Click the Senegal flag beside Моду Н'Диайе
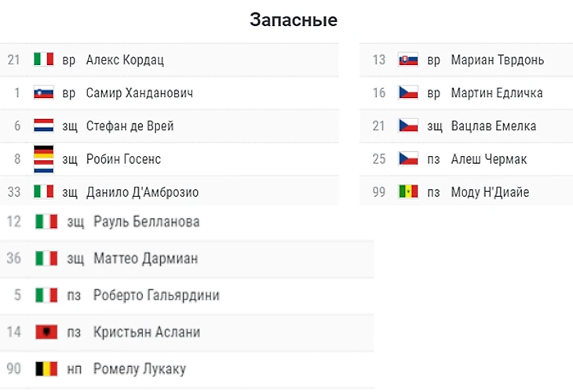The image size is (573, 392). click(x=407, y=192)
